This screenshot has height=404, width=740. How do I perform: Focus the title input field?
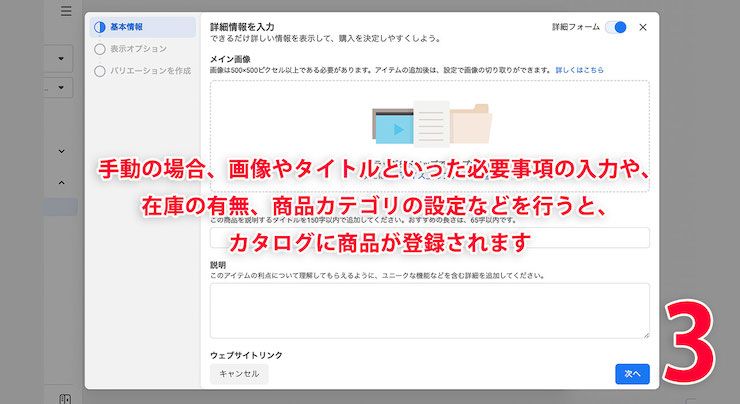click(429, 238)
